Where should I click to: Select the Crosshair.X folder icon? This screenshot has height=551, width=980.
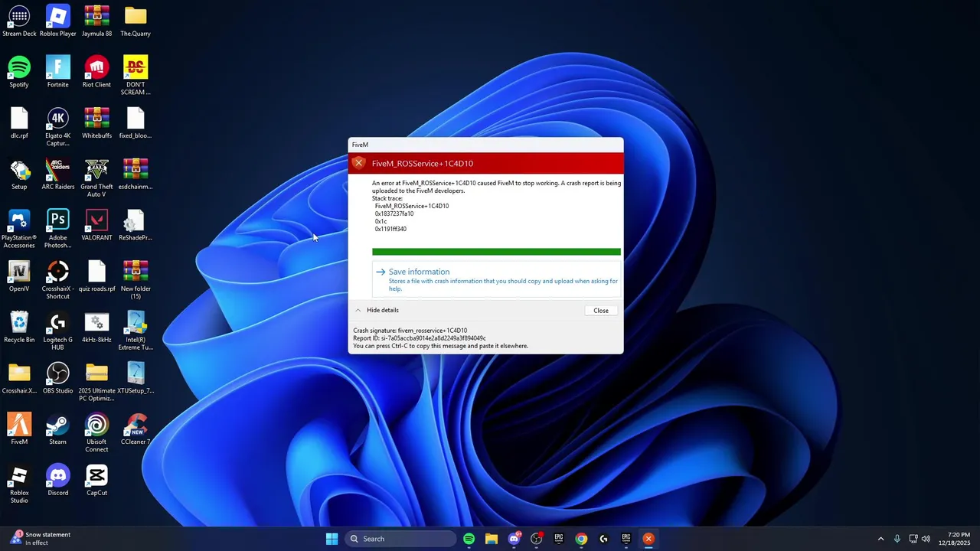click(19, 379)
